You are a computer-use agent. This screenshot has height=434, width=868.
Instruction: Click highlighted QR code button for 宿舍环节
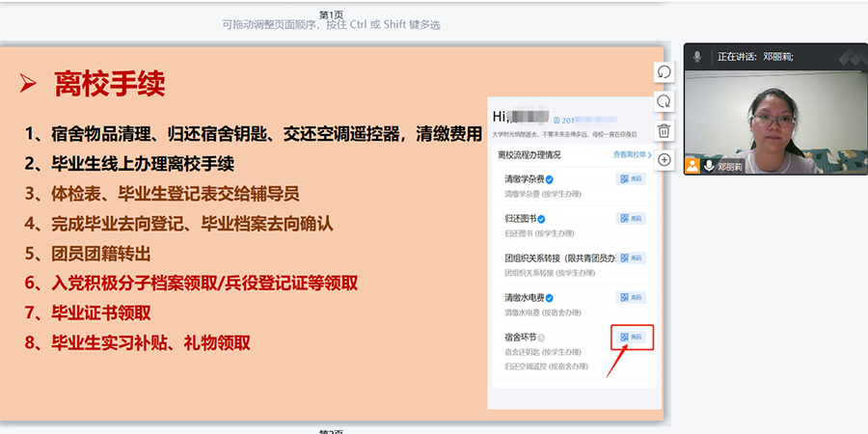pyautogui.click(x=632, y=337)
